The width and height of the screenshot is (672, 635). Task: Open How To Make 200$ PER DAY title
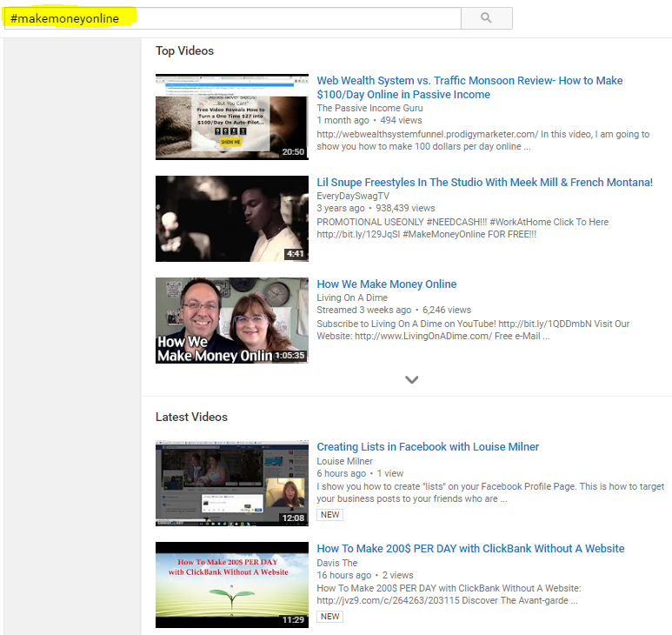pos(470,549)
